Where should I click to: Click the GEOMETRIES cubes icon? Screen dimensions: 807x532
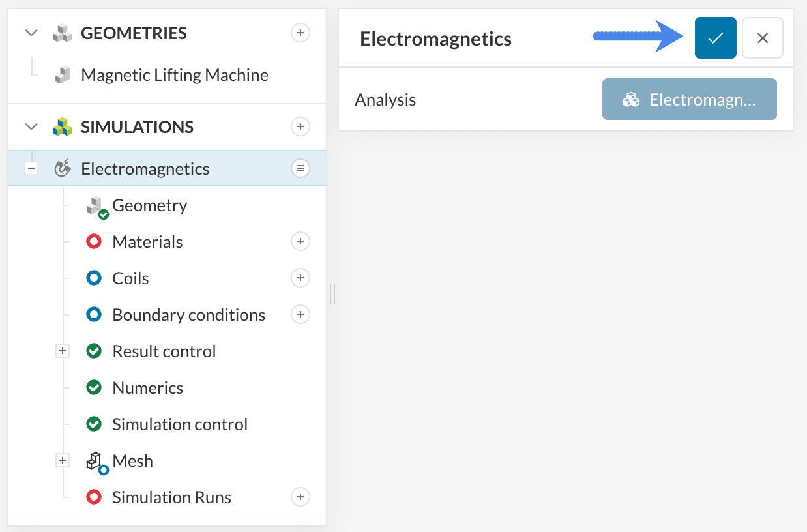click(x=62, y=32)
